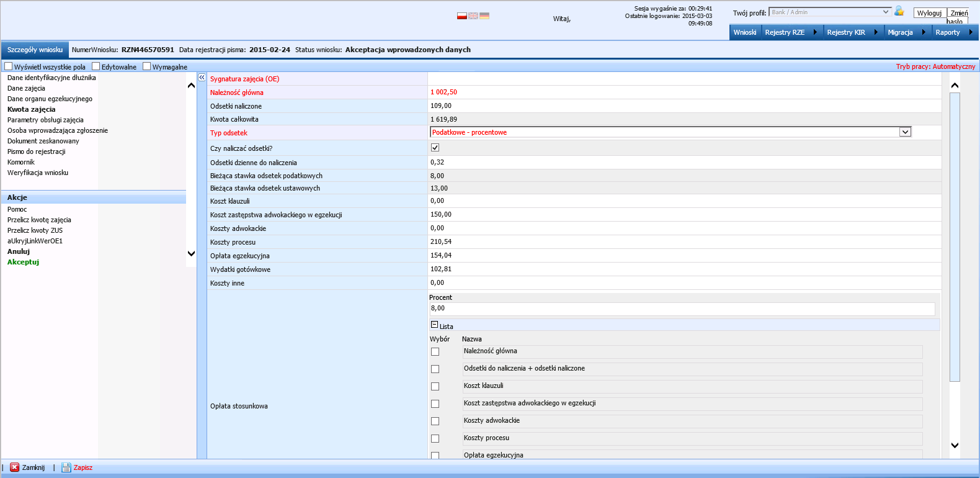Click the Zamknij button label
Viewport: 980px width, 478px height.
33,467
